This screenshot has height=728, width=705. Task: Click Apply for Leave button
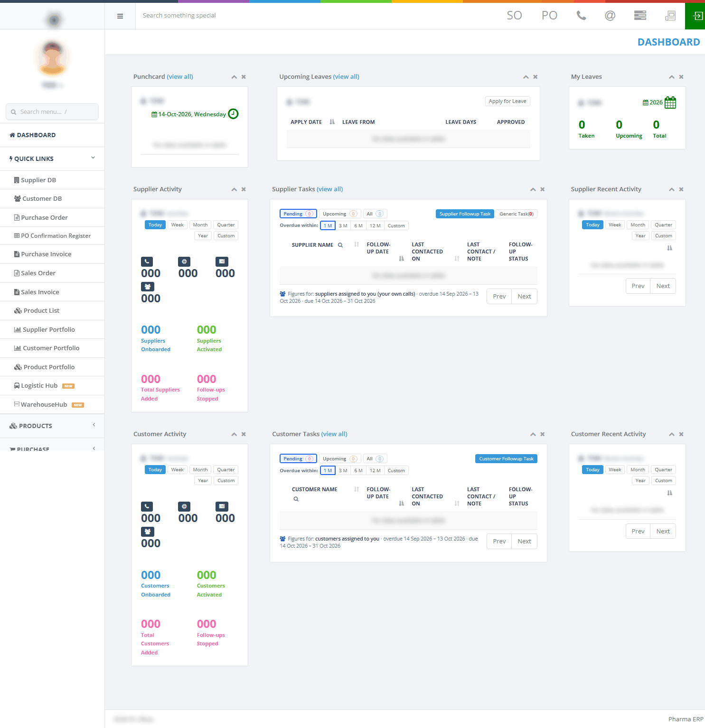point(508,102)
